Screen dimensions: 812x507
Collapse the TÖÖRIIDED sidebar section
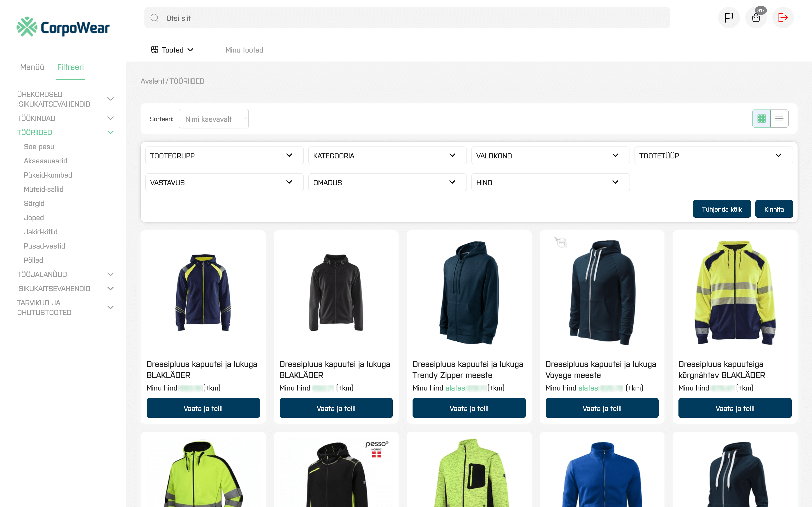110,132
